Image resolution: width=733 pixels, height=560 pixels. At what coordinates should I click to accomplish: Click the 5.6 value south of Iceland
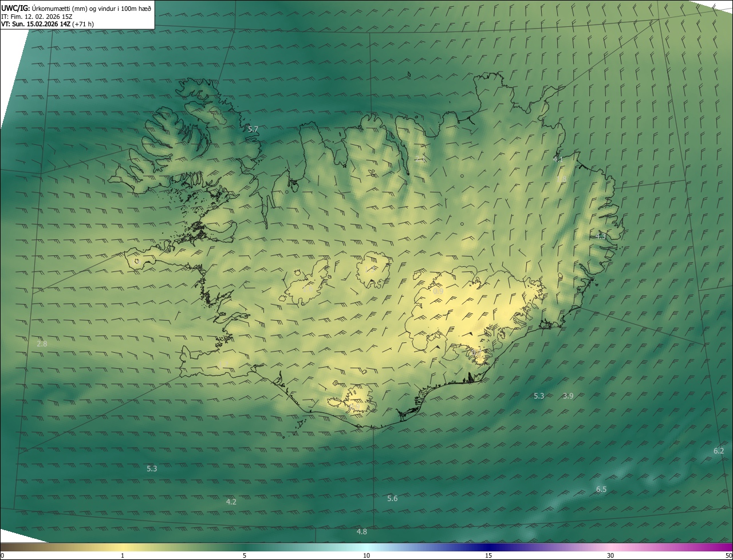click(392, 498)
